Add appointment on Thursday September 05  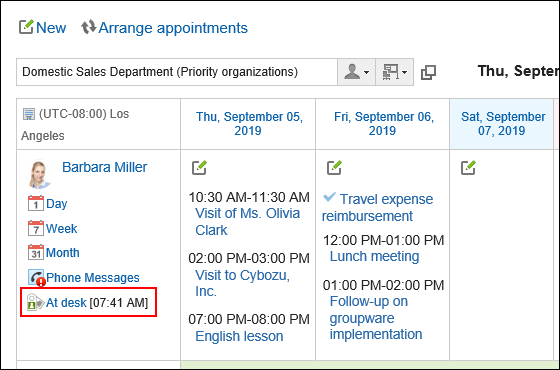[x=199, y=168]
